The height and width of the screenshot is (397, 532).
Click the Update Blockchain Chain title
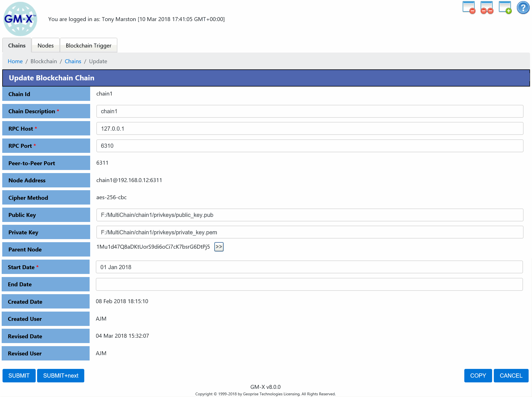pos(52,78)
